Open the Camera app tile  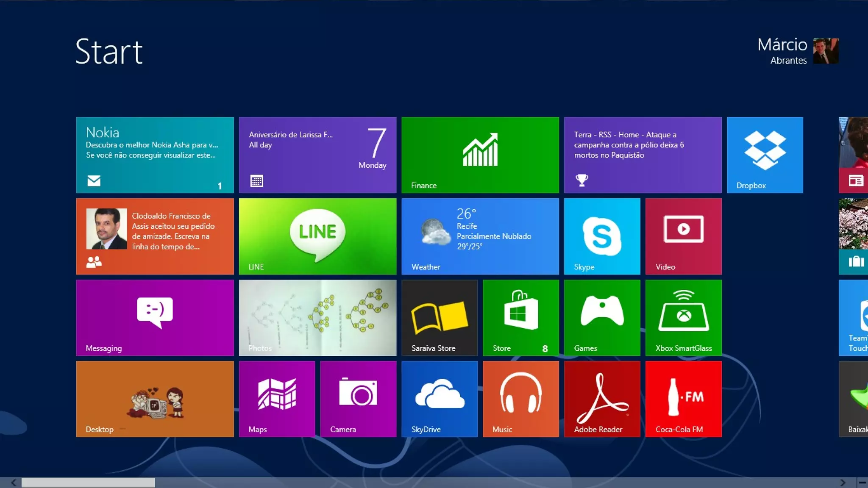(x=358, y=399)
